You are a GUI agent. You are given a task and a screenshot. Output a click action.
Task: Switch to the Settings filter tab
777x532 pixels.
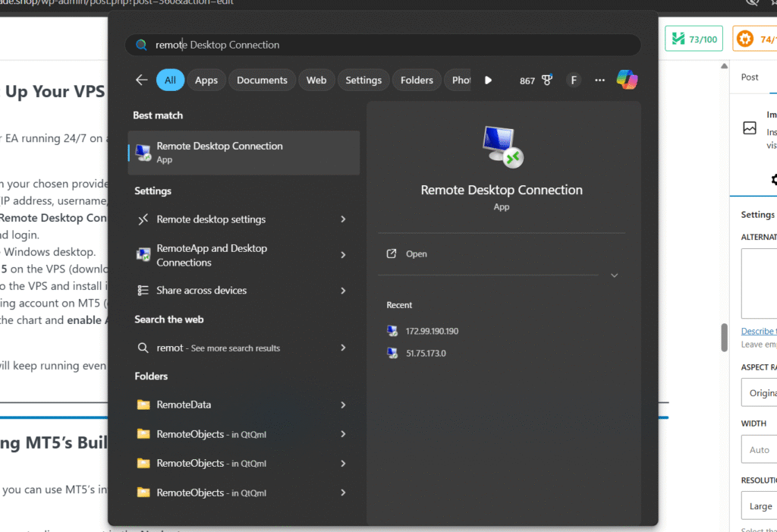(x=363, y=80)
